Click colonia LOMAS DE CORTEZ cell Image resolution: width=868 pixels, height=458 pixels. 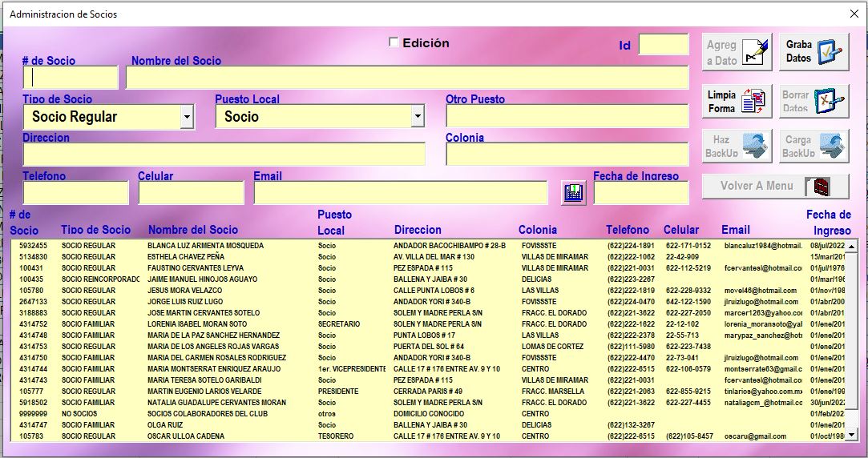[x=552, y=346]
